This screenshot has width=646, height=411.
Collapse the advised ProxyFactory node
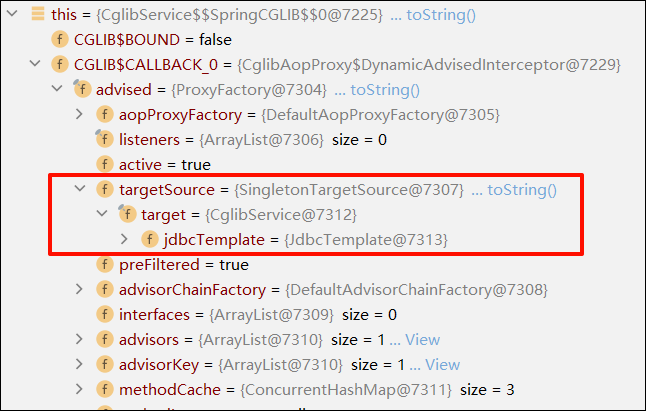[58, 89]
